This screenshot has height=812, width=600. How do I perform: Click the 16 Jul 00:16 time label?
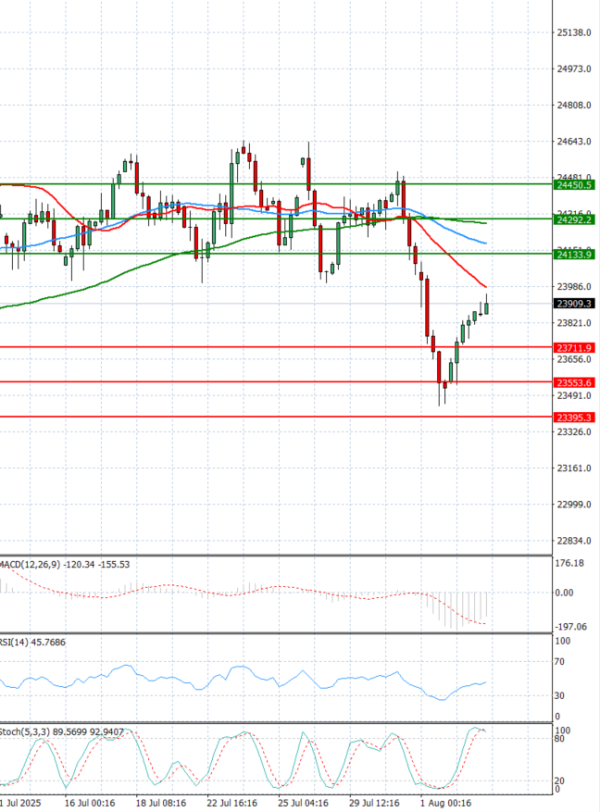pyautogui.click(x=90, y=803)
